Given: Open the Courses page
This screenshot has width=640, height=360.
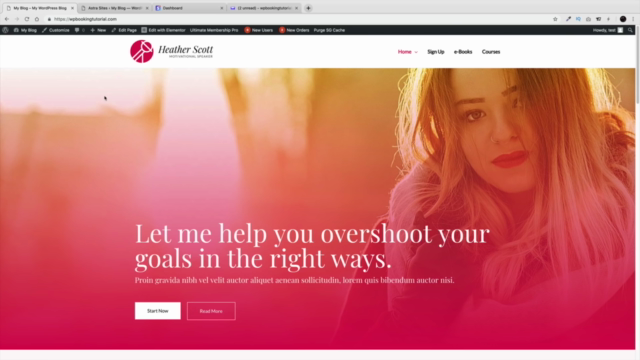Looking at the screenshot, I should (x=491, y=52).
